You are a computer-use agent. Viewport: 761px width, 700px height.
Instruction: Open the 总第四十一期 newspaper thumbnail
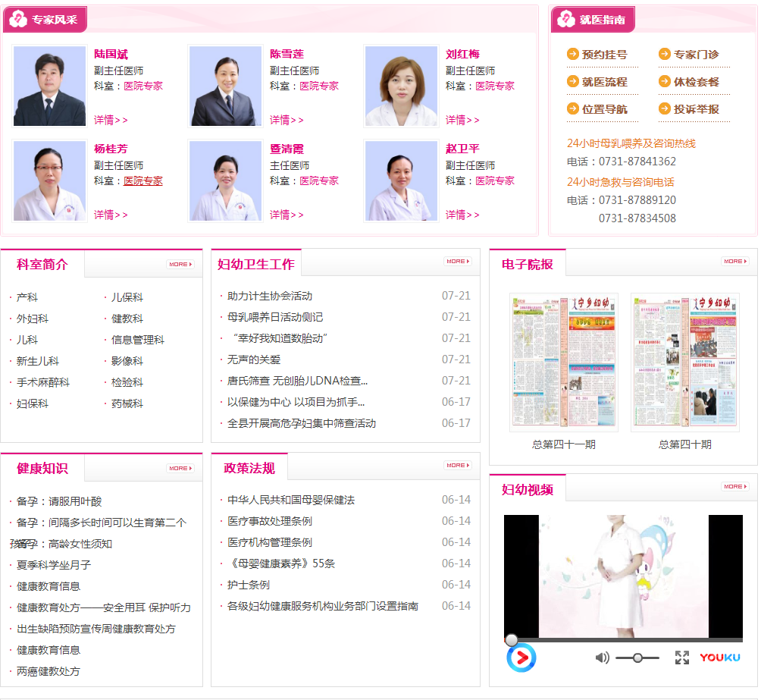tap(563, 363)
